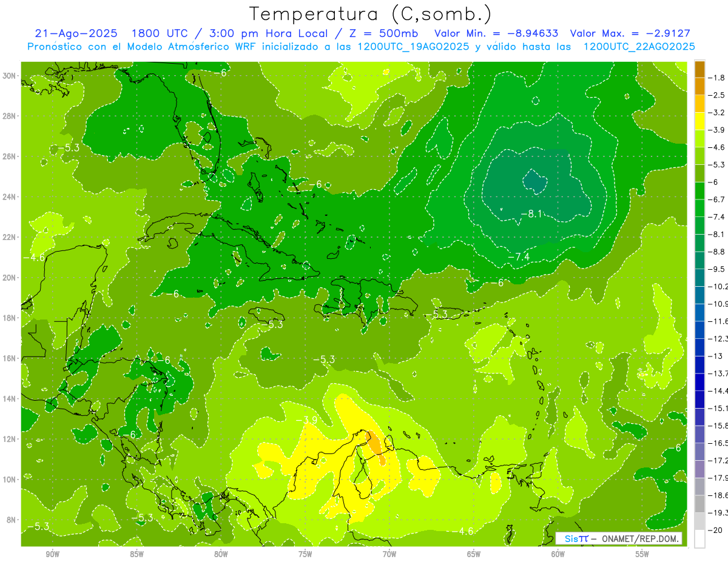This screenshot has width=728, height=562.
Task: Click the '14N' latitude axis label
Action: (x=10, y=399)
